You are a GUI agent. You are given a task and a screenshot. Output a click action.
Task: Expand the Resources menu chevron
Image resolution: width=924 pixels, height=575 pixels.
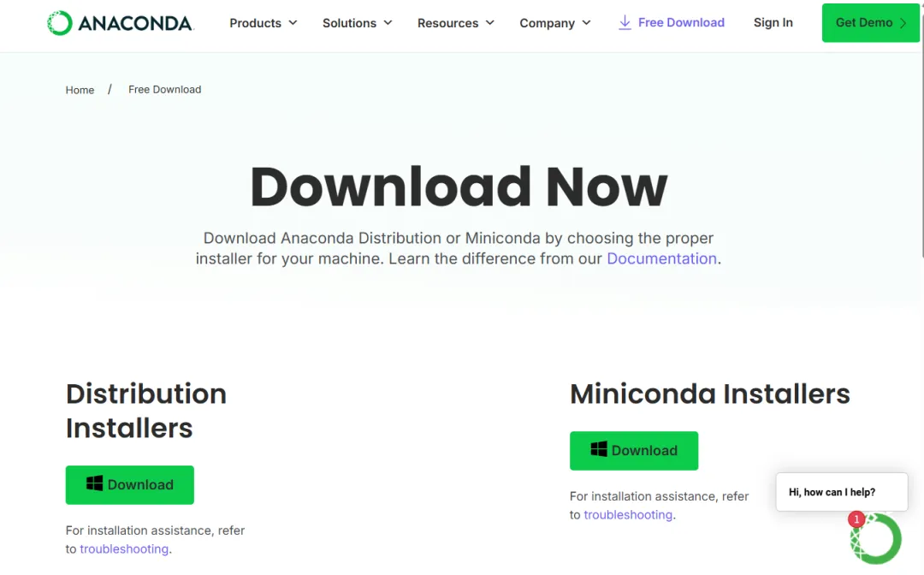pos(489,23)
